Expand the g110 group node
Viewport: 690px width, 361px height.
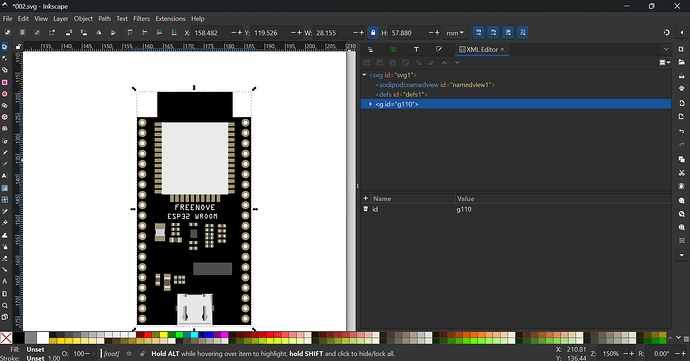point(370,104)
